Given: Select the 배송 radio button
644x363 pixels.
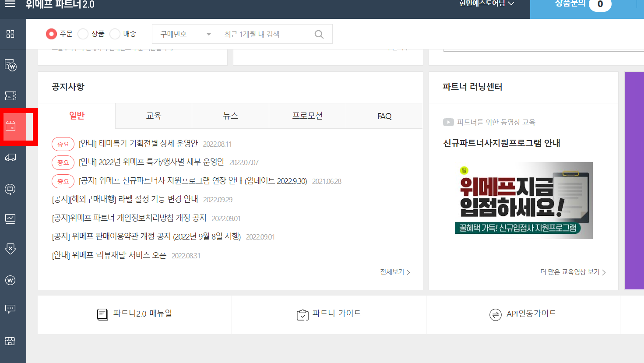Looking at the screenshot, I should pyautogui.click(x=115, y=34).
